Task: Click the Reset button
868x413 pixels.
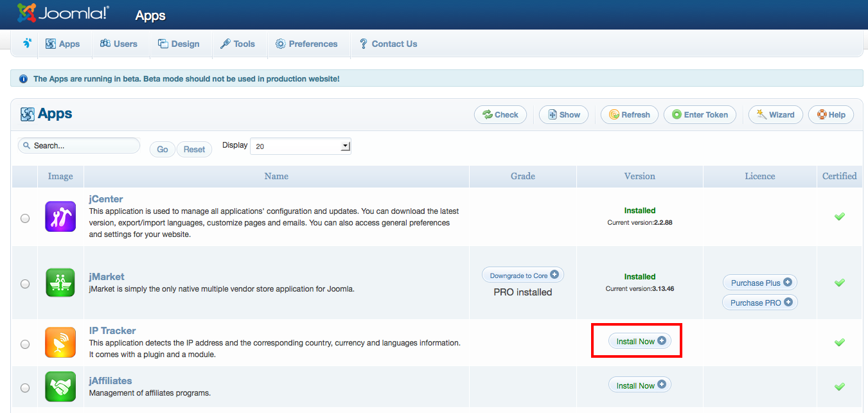Action: 194,149
